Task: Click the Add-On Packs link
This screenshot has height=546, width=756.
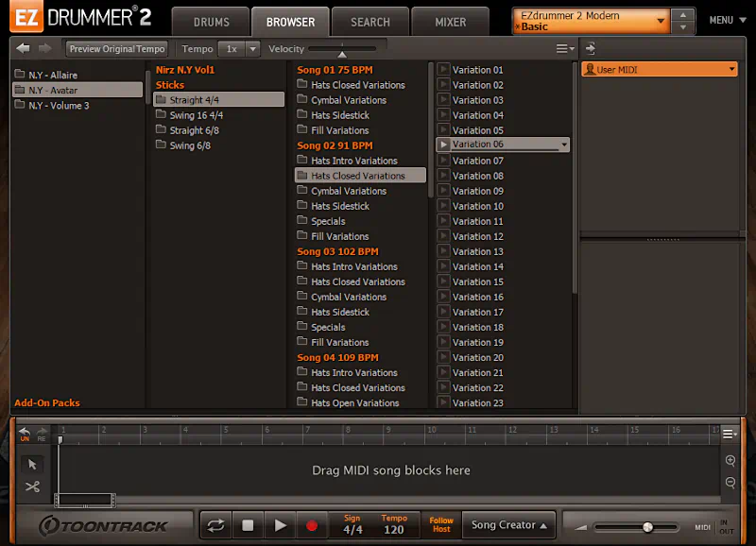Action: coord(46,402)
